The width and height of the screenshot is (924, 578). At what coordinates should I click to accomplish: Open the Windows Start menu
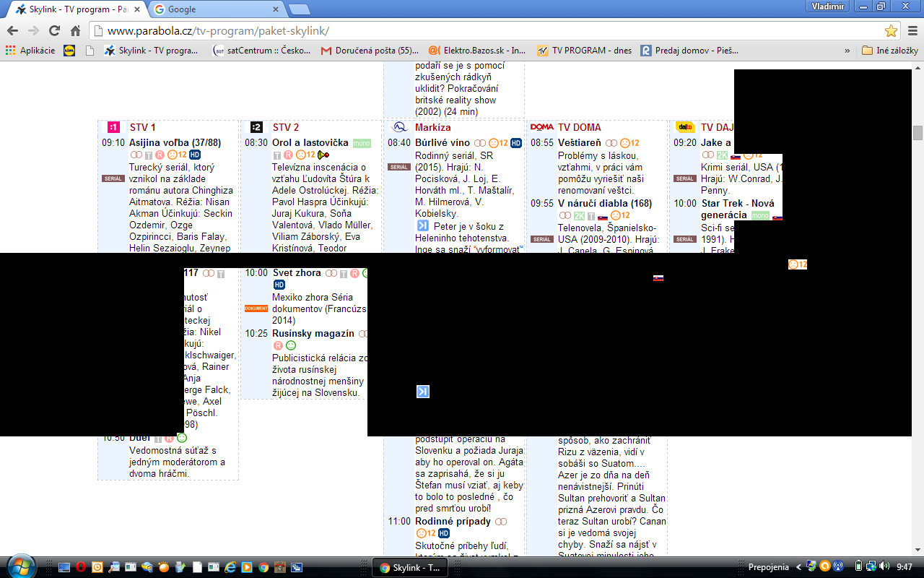(20, 567)
